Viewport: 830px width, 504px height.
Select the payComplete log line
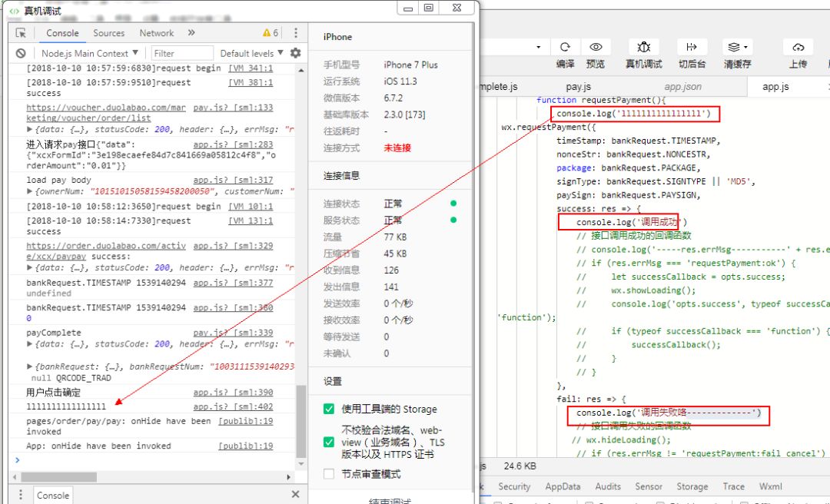pyautogui.click(x=54, y=333)
